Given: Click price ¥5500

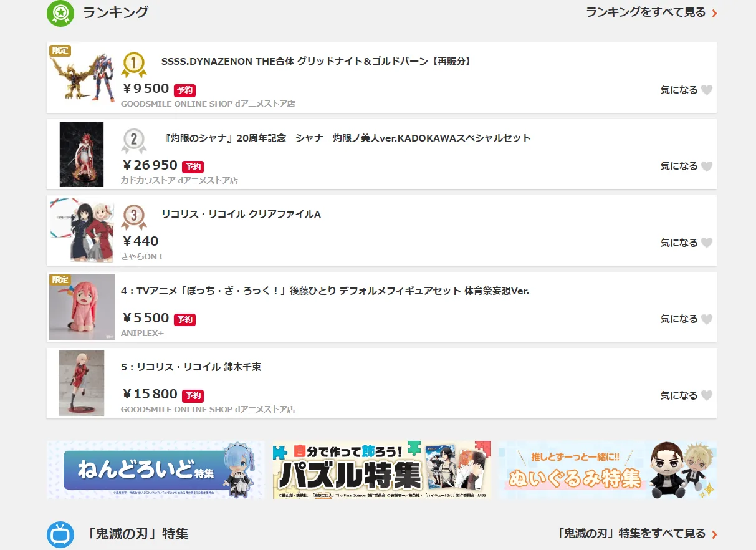Looking at the screenshot, I should (x=145, y=318).
